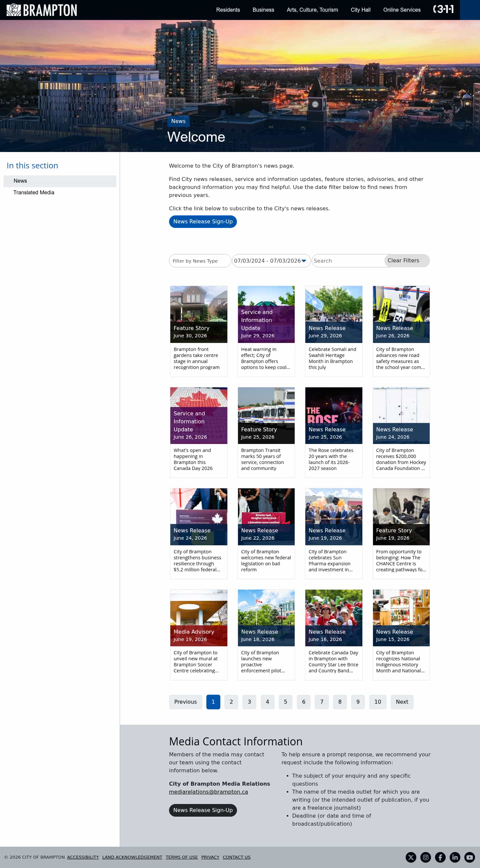Open Arts, Culture, Tourism menu
480x868 pixels.
tap(312, 10)
